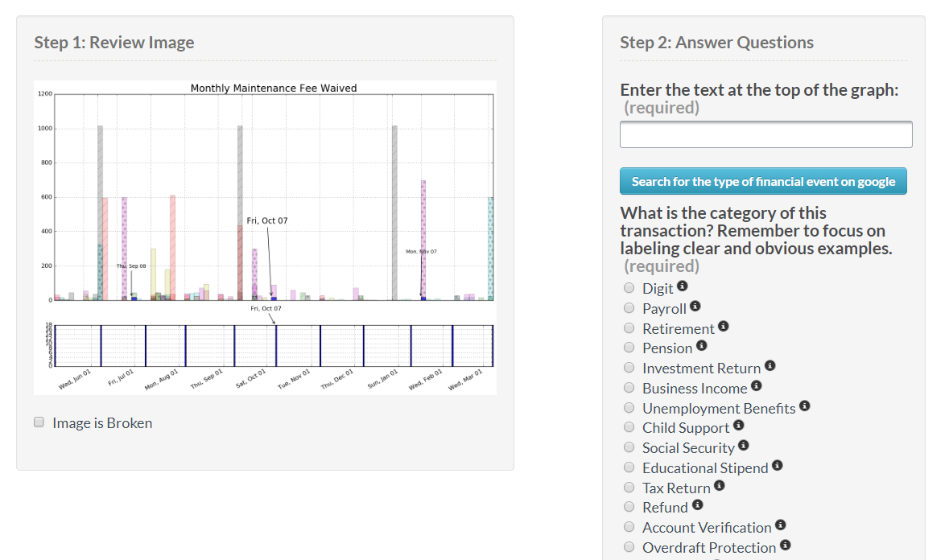This screenshot has height=560, width=949.
Task: Check the Image is Broken checkbox
Action: click(x=39, y=422)
